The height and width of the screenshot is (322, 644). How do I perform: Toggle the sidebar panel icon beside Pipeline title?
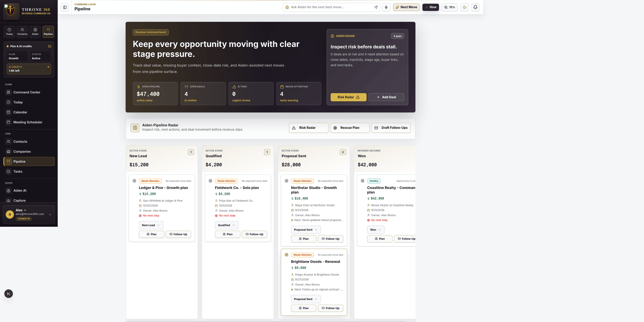[x=65, y=7]
